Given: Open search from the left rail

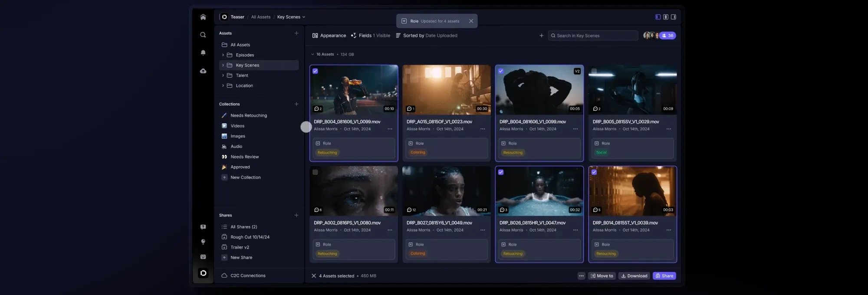Looking at the screenshot, I should click(x=203, y=35).
